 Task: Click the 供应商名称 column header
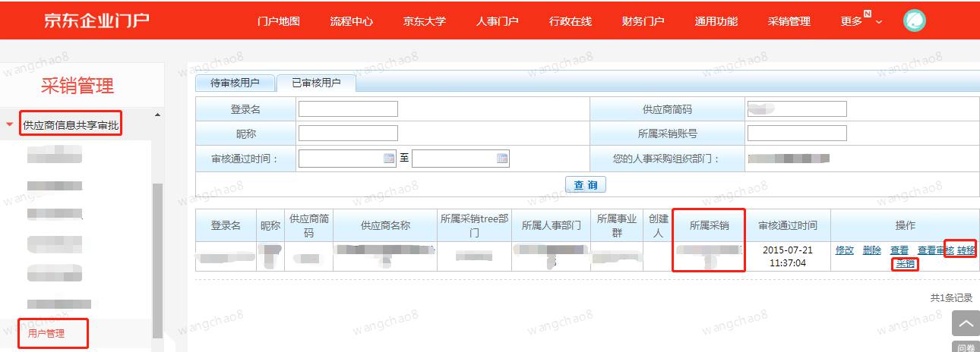(385, 226)
